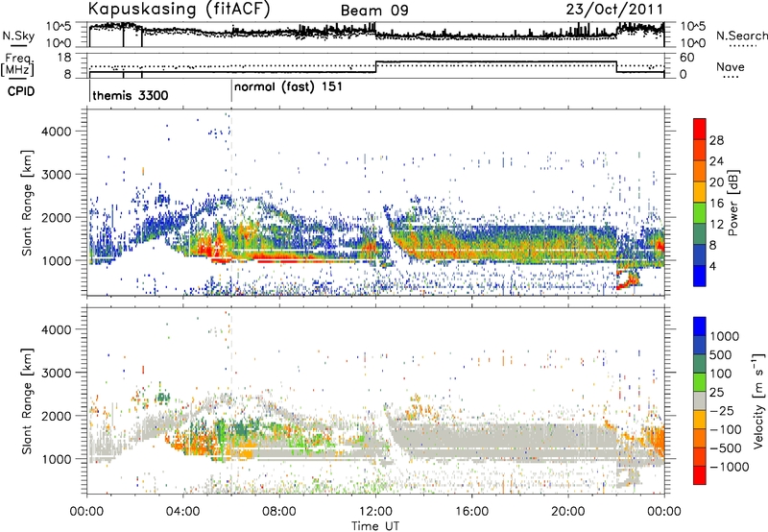Click the "04:00" time tick label
This screenshot has width=768, height=532.
183,512
